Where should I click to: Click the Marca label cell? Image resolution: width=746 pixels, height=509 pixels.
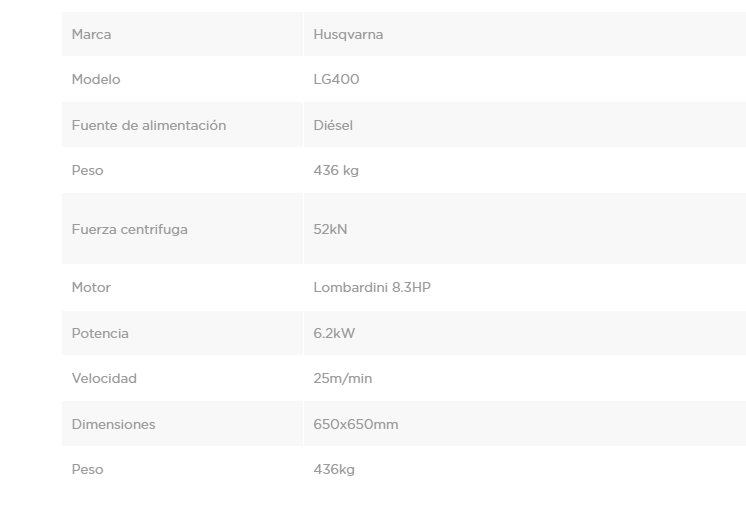click(92, 35)
